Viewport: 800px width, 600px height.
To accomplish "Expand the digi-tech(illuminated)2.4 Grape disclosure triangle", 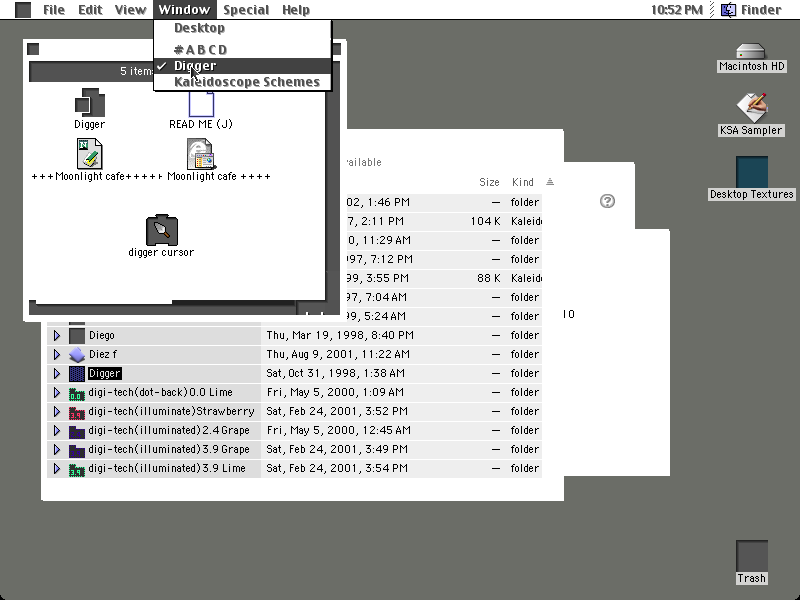I will point(57,431).
